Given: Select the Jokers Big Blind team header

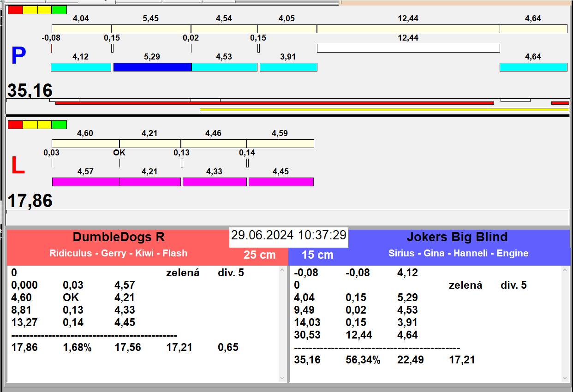Looking at the screenshot, I should point(457,237).
